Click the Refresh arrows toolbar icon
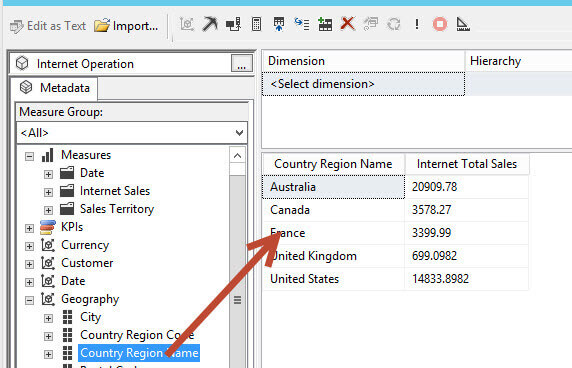 pos(394,24)
